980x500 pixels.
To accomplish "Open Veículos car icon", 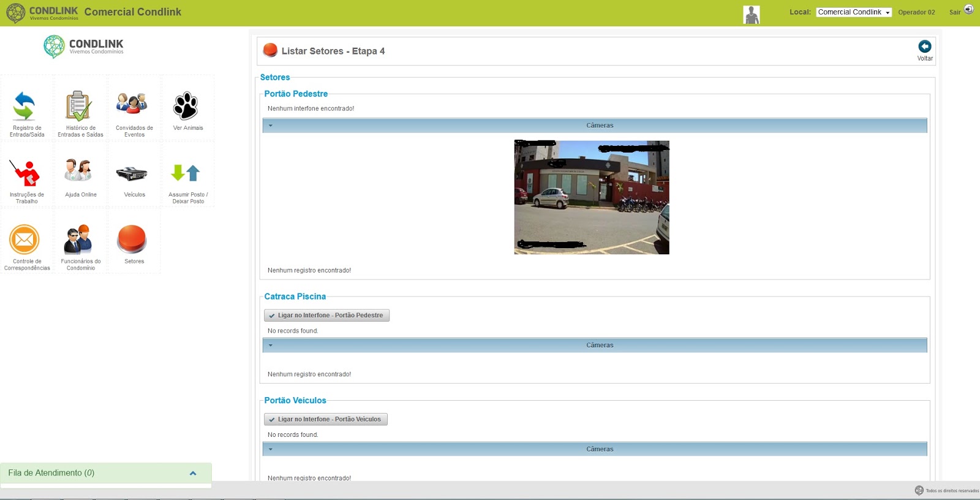I will click(132, 174).
